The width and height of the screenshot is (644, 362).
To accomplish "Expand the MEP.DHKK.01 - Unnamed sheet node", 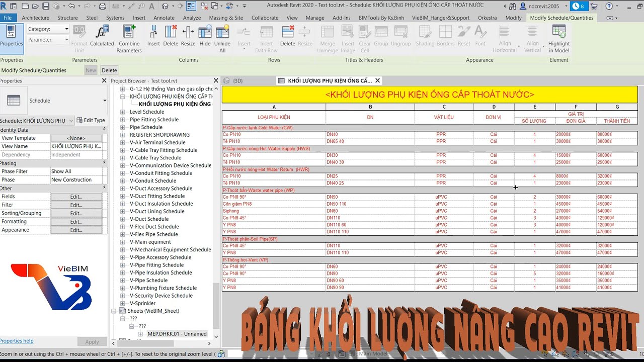I will (x=140, y=334).
